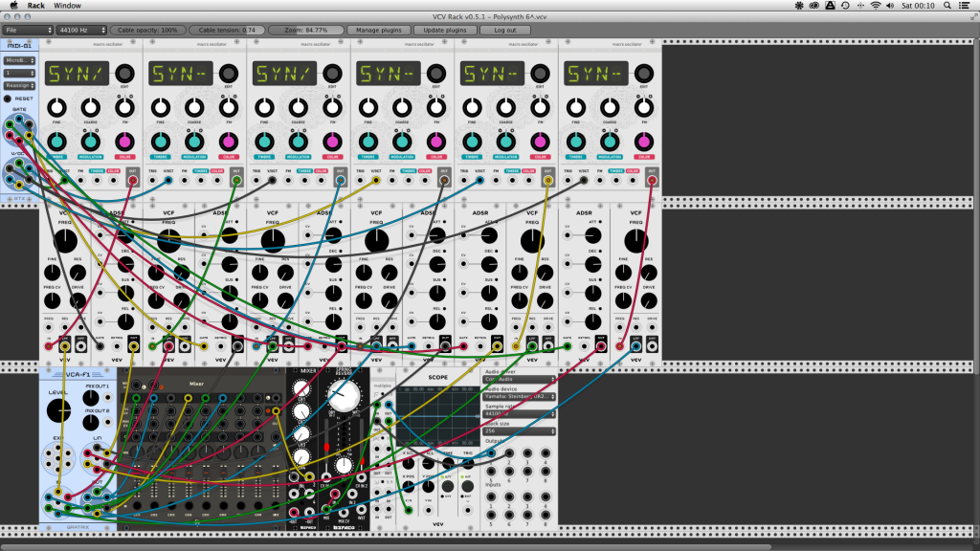Image resolution: width=980 pixels, height=551 pixels.
Task: Click the VCA-F1 MIX OUT 1 knob
Action: 91,398
